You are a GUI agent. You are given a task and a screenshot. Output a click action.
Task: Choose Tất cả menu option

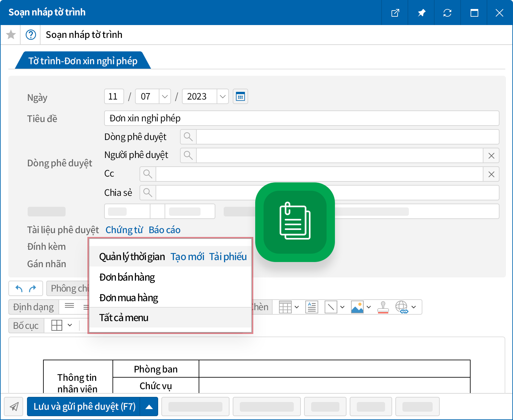124,318
